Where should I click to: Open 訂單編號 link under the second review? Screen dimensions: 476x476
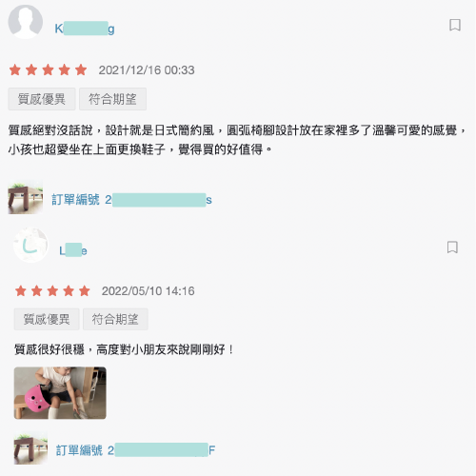pyautogui.click(x=135, y=450)
